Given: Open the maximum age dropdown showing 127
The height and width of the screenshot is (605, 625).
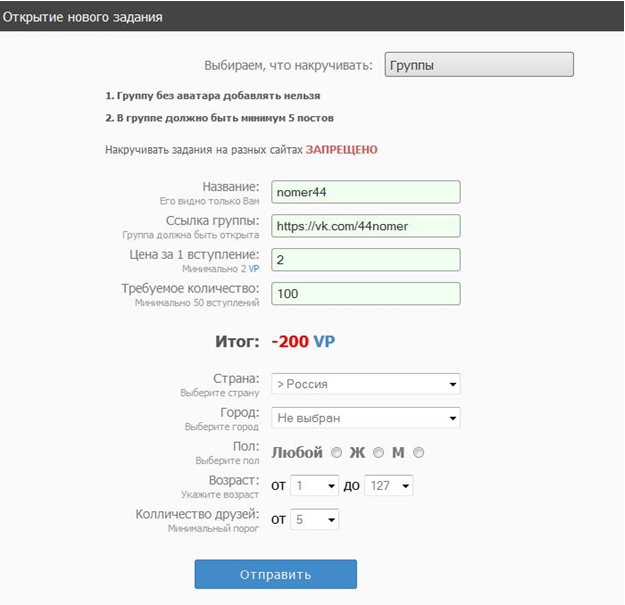Looking at the screenshot, I should [x=389, y=485].
